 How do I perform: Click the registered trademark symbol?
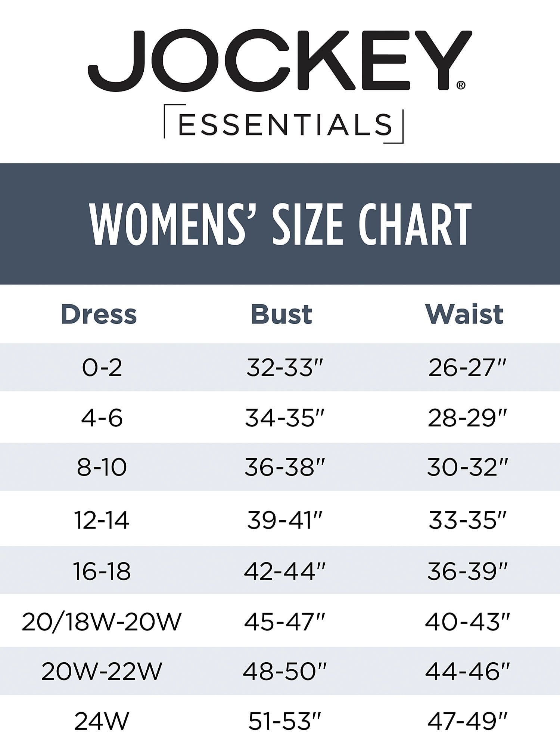pyautogui.click(x=461, y=86)
